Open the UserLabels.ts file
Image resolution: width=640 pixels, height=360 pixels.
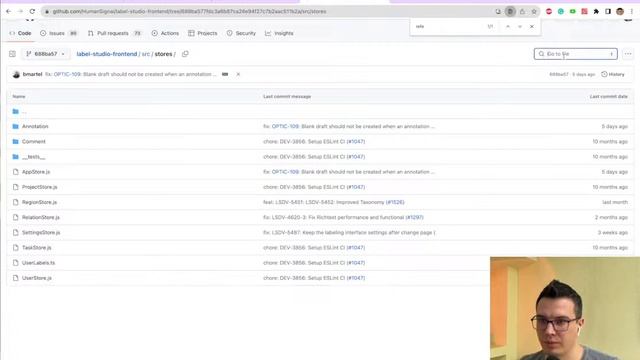tap(38, 262)
